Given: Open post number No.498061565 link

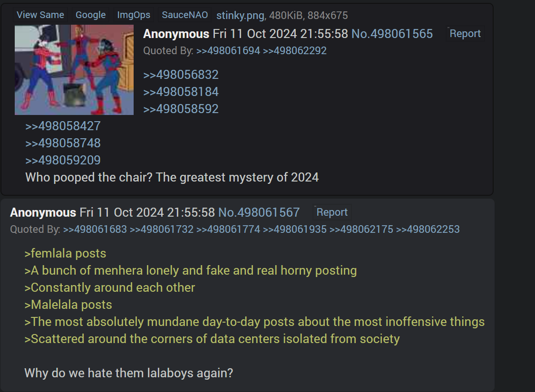Looking at the screenshot, I should point(392,34).
